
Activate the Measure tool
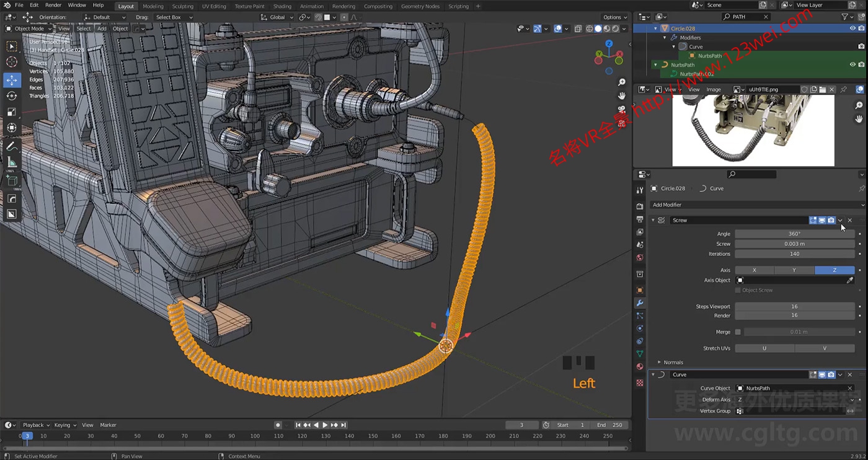11,162
